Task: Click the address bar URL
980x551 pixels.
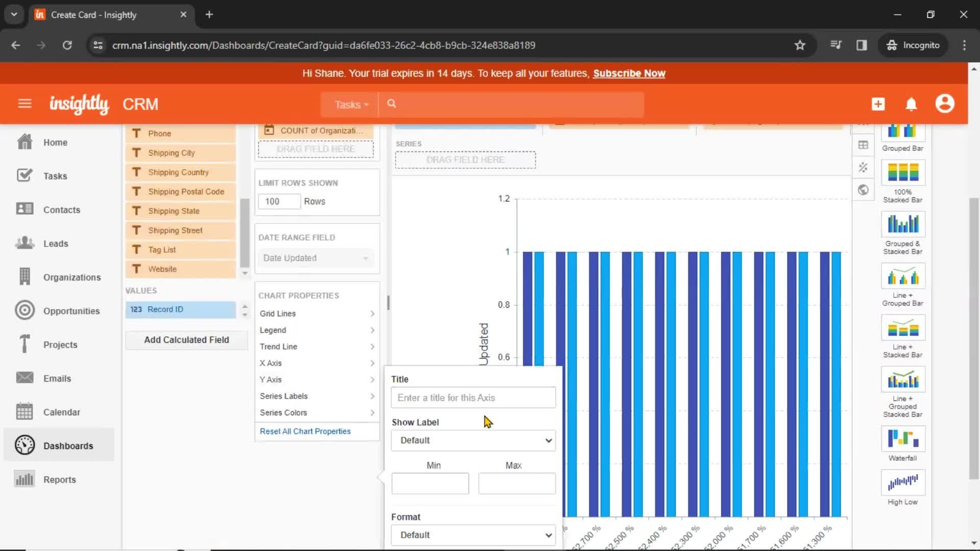Action: 324,45
